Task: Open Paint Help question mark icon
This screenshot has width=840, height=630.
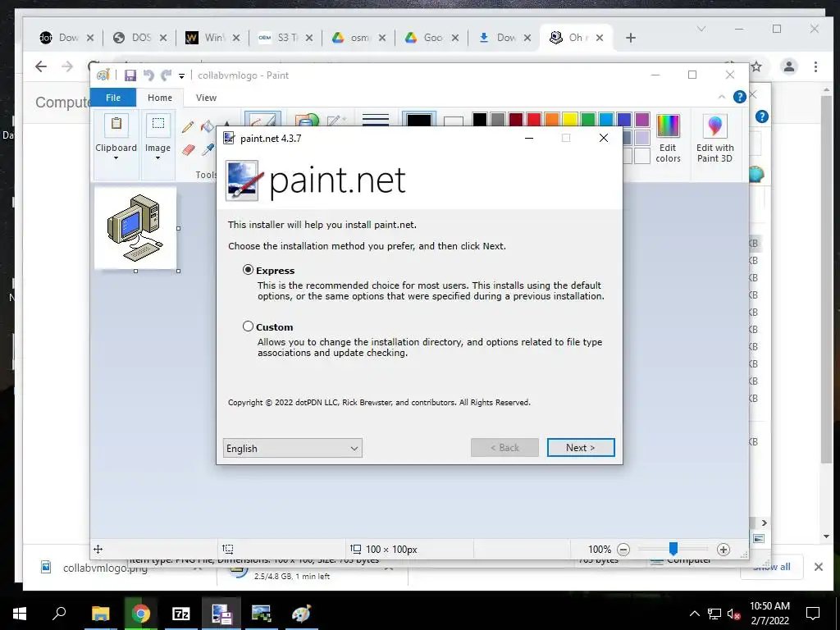Action: click(740, 97)
